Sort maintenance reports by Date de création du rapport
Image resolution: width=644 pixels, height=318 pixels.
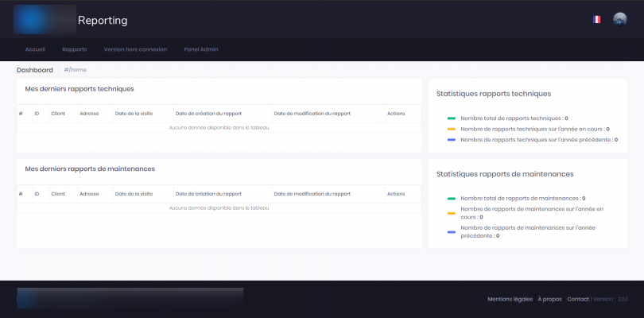pos(208,194)
